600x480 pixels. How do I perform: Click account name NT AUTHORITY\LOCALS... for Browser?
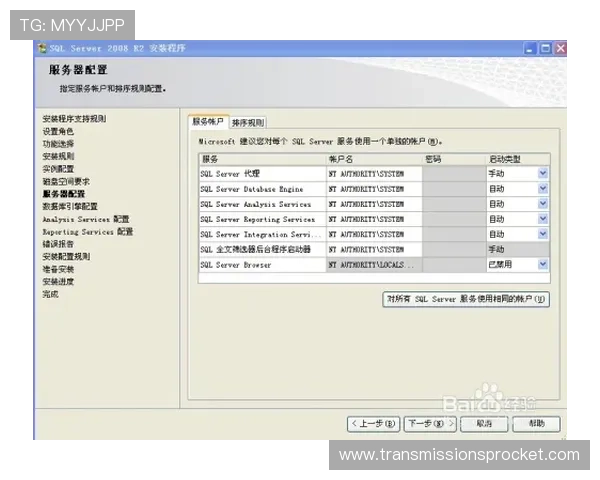click(x=374, y=264)
